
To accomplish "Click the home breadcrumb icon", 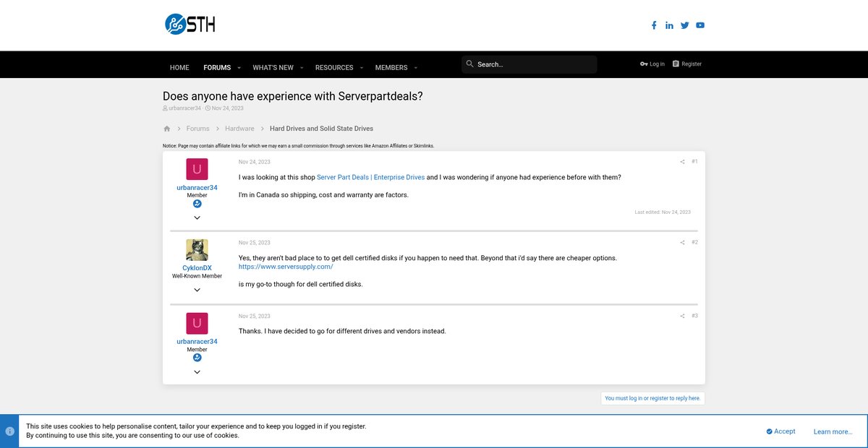I will [x=167, y=129].
